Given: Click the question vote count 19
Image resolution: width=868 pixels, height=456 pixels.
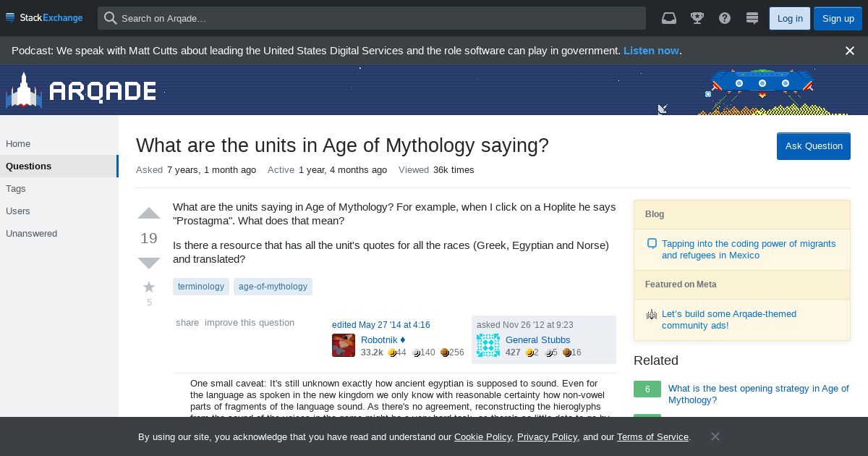Looking at the screenshot, I should pos(149,238).
